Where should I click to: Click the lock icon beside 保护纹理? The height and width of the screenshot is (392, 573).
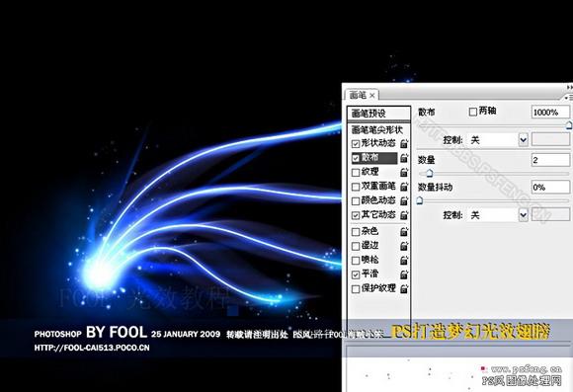(403, 288)
